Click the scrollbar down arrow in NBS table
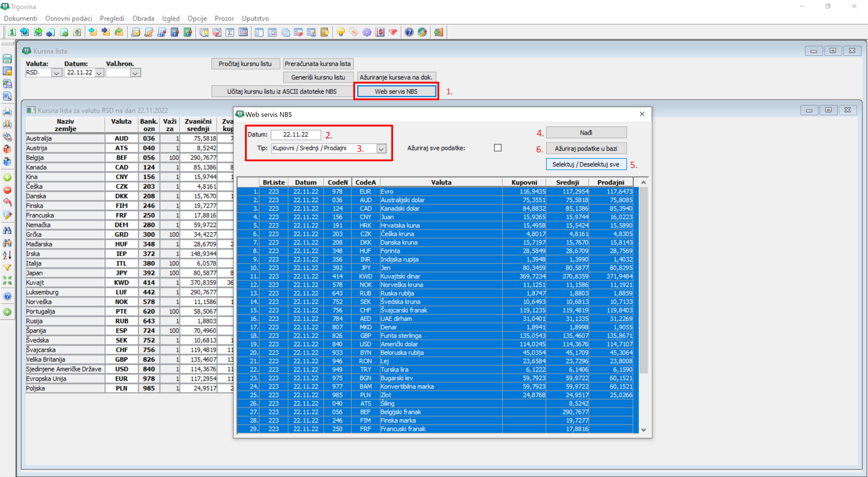This screenshot has width=868, height=477. pos(643,430)
